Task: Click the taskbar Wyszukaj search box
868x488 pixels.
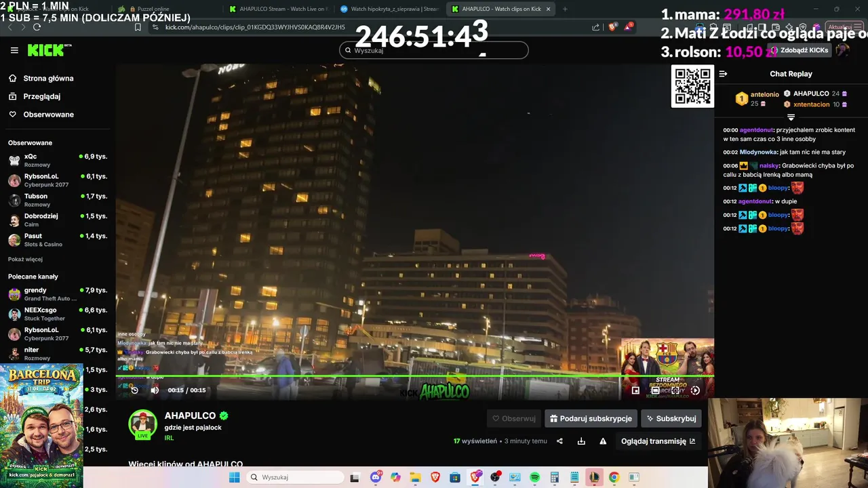Action: 294,477
